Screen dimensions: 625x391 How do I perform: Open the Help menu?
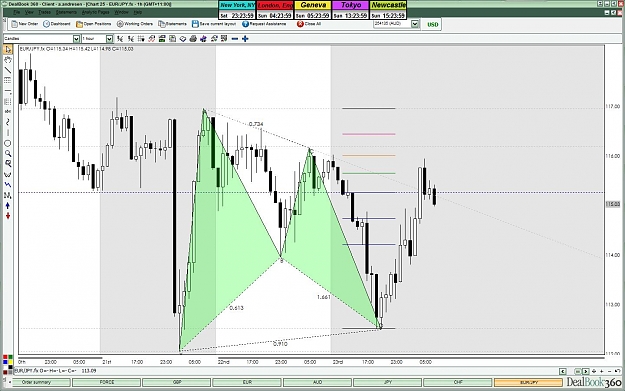click(x=138, y=12)
